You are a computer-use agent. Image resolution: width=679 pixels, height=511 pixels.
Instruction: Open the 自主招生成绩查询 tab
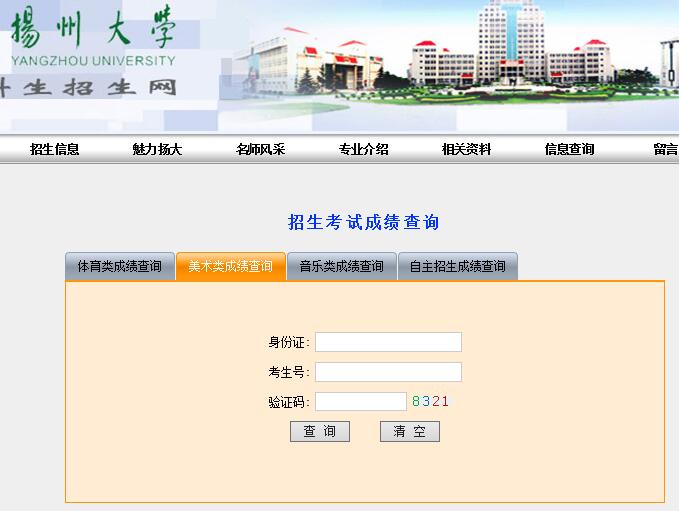[457, 267]
